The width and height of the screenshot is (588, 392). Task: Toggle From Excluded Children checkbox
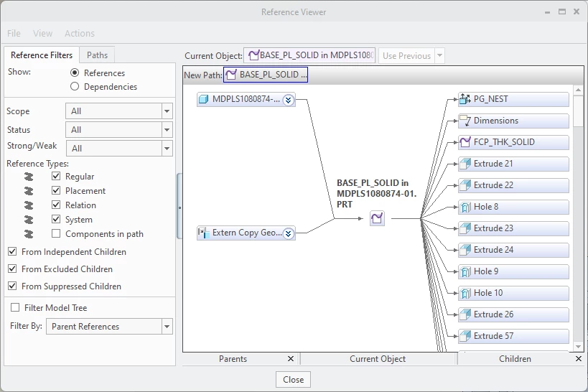[x=12, y=269]
